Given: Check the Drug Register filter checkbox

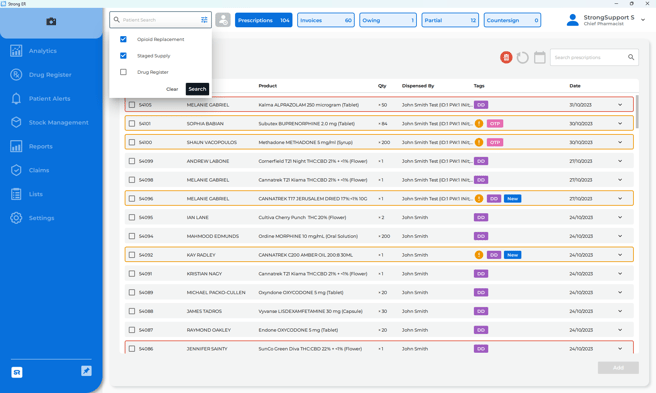Looking at the screenshot, I should [x=123, y=72].
